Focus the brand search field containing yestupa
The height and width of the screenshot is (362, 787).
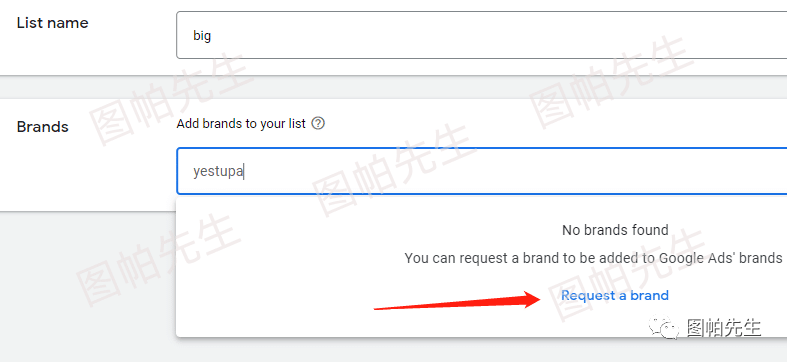pyautogui.click(x=482, y=171)
